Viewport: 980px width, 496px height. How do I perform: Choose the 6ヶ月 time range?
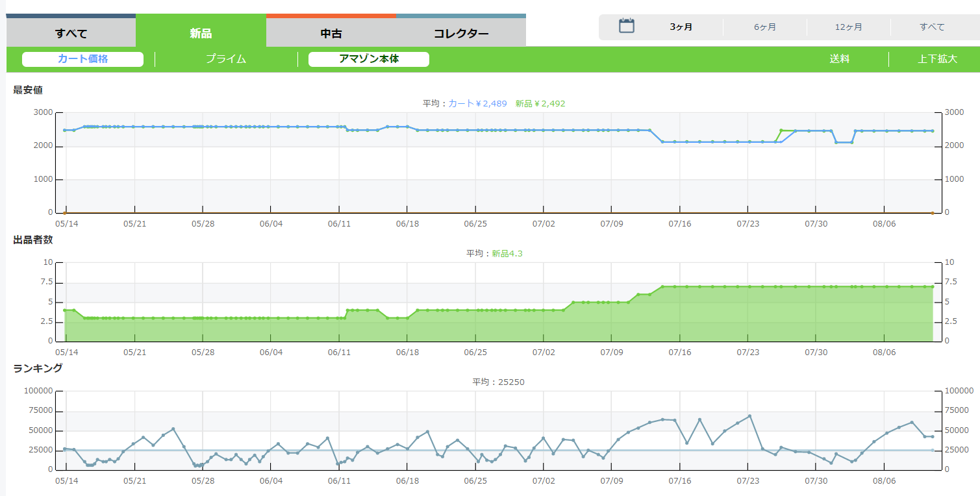click(x=764, y=27)
